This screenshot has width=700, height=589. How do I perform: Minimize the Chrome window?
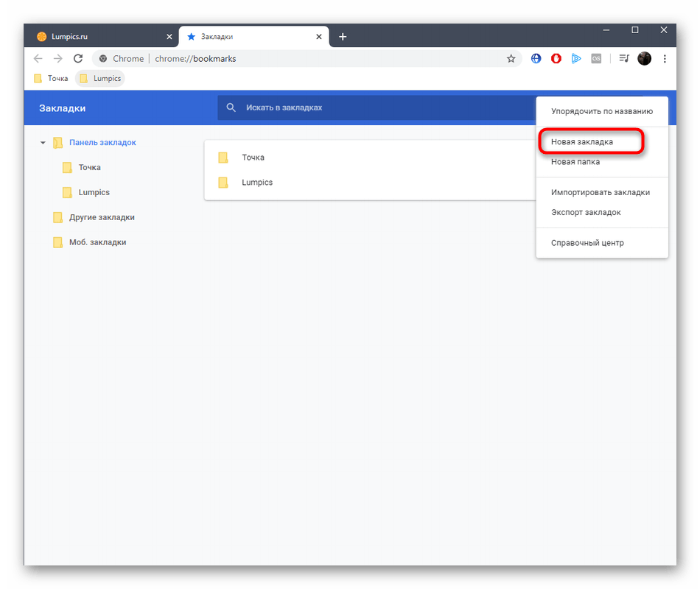[606, 30]
